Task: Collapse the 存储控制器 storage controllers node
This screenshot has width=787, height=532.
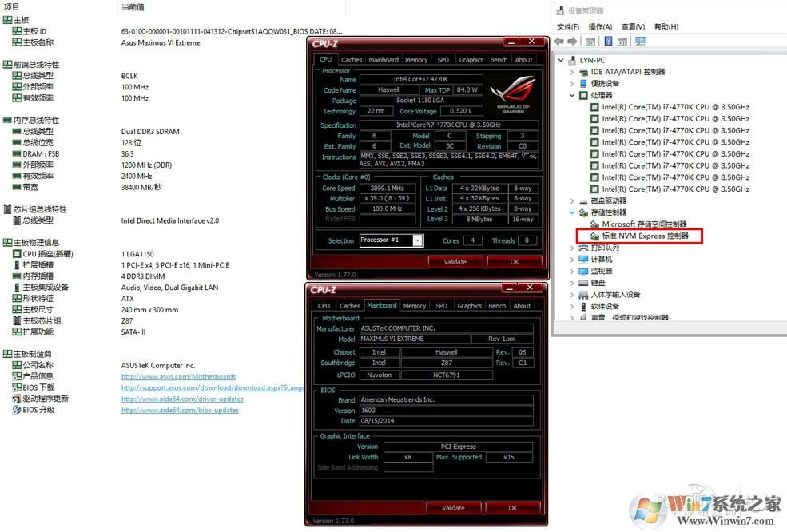Action: [x=572, y=213]
